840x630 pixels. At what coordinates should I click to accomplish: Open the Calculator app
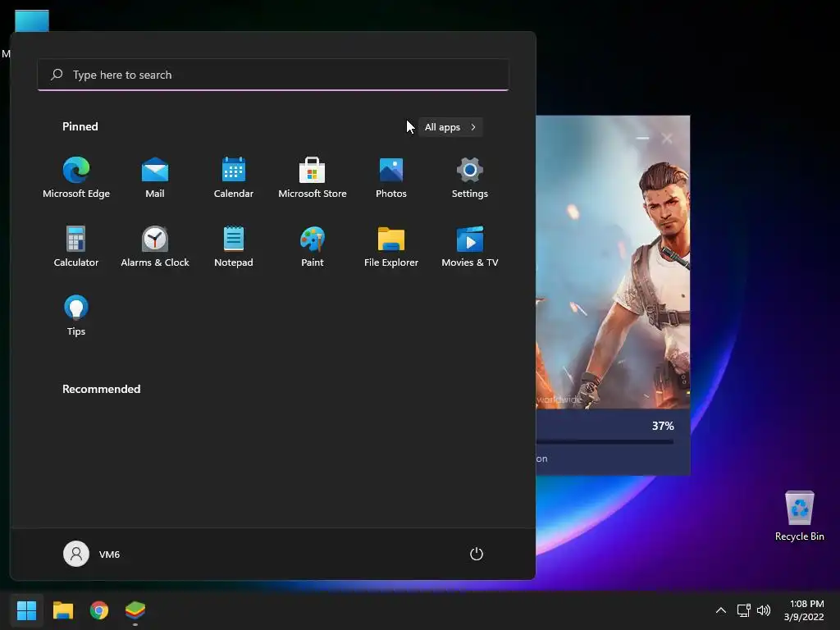[x=76, y=247]
